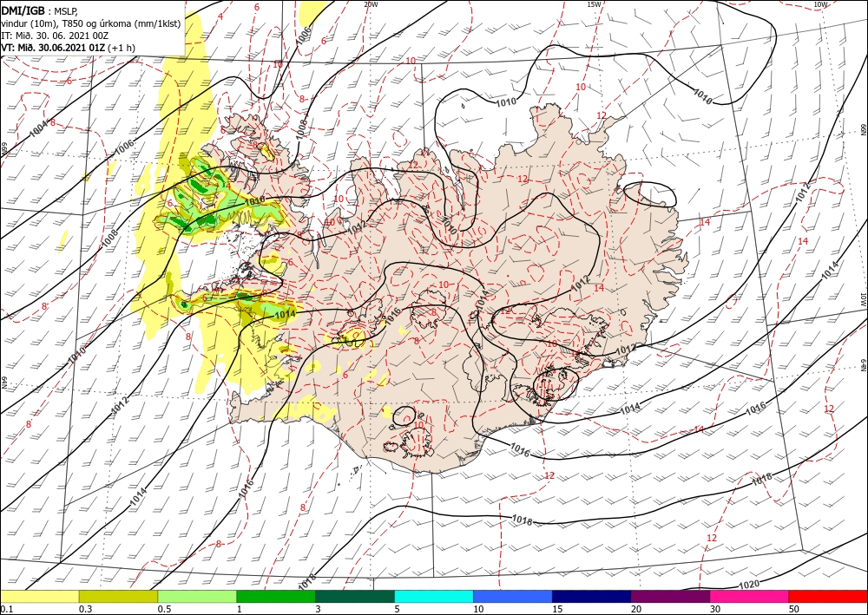Click the '15' legend value label
This screenshot has height=615, width=868.
[x=557, y=609]
